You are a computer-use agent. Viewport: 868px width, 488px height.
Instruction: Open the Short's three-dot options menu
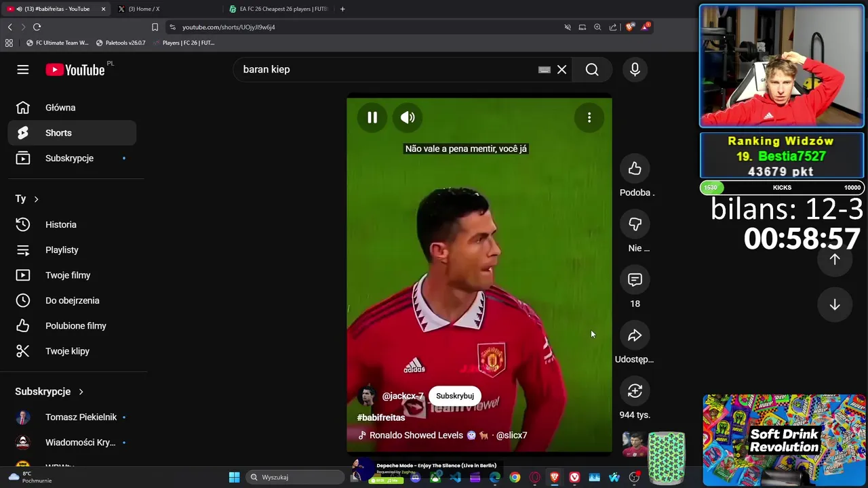click(x=589, y=117)
